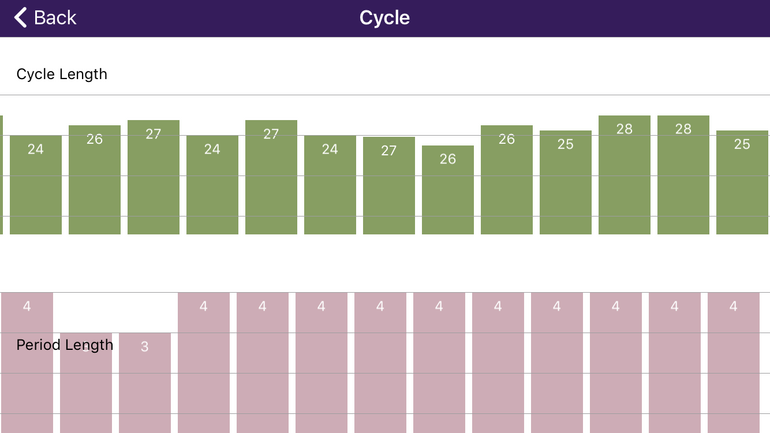
Task: Select the Period Length label
Action: 65,345
